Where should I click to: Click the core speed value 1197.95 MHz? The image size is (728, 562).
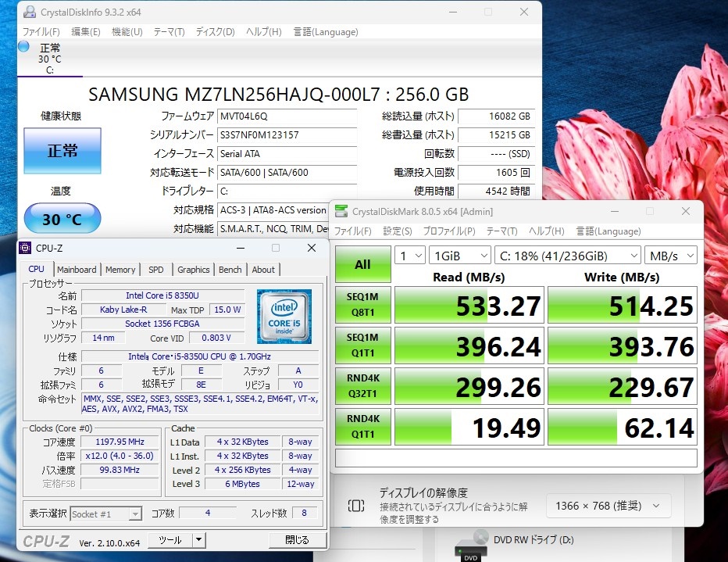120,442
